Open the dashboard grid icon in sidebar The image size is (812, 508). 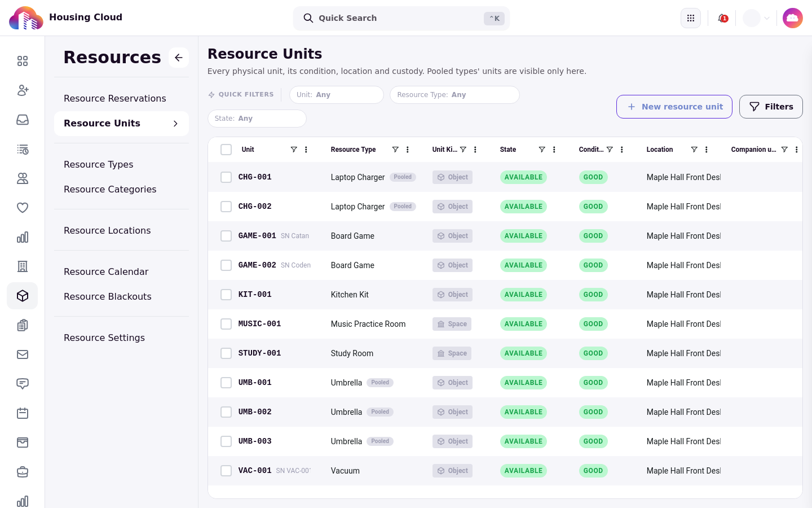pyautogui.click(x=23, y=61)
